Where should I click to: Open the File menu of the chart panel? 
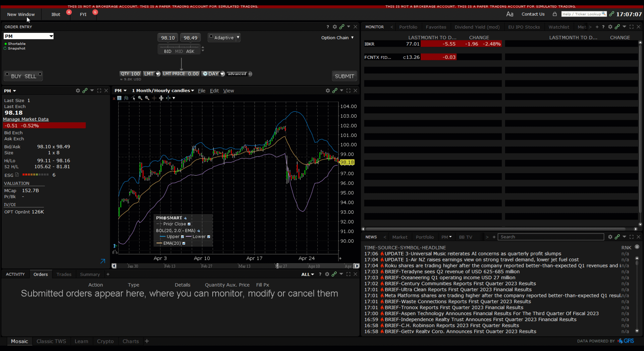coord(201,91)
